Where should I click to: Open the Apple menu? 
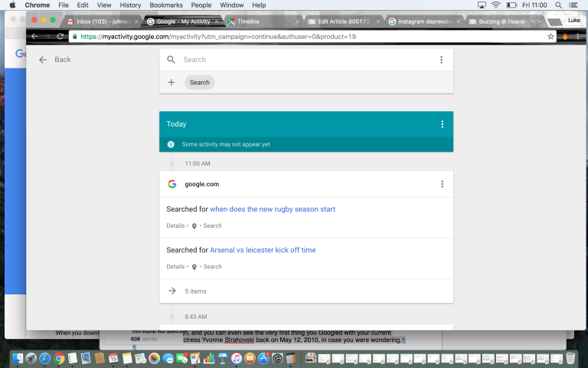[13, 5]
